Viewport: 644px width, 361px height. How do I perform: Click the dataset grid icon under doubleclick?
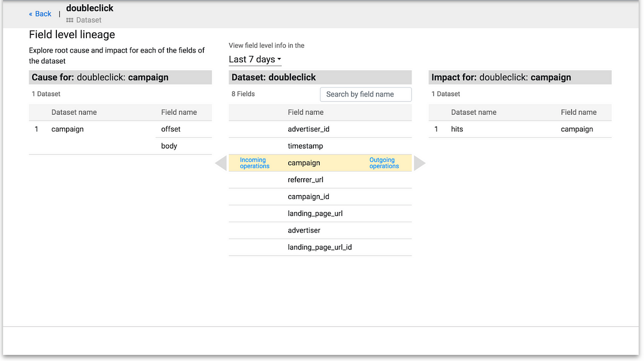tap(70, 20)
